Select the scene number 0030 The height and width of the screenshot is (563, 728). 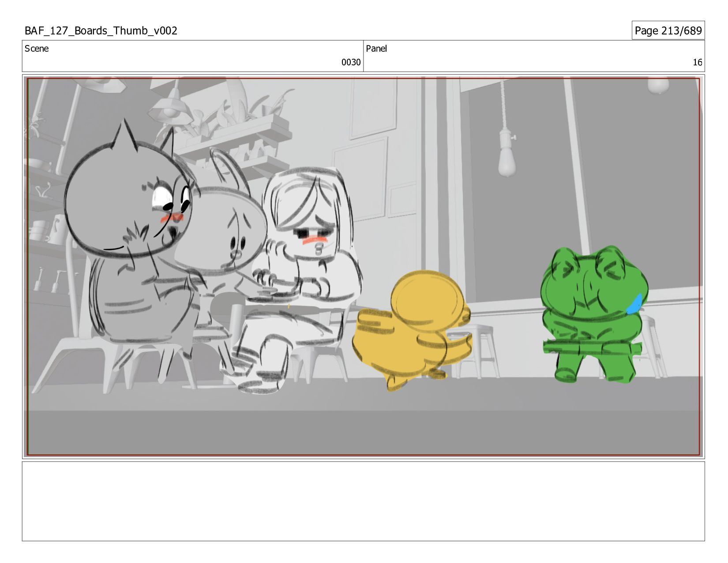click(351, 62)
